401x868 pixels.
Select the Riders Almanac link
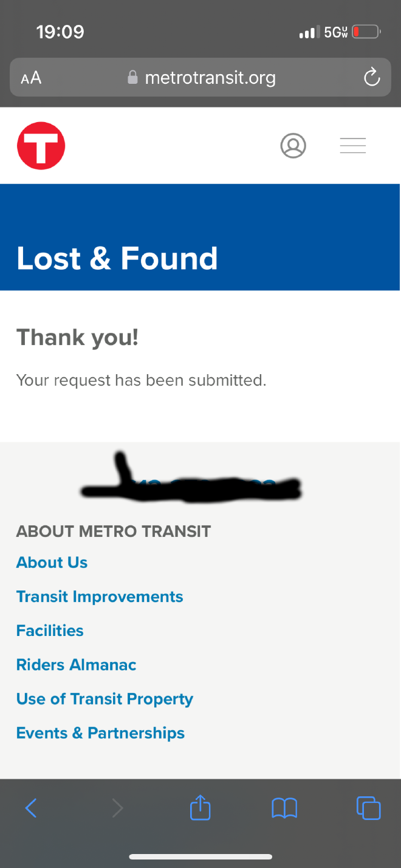click(76, 665)
